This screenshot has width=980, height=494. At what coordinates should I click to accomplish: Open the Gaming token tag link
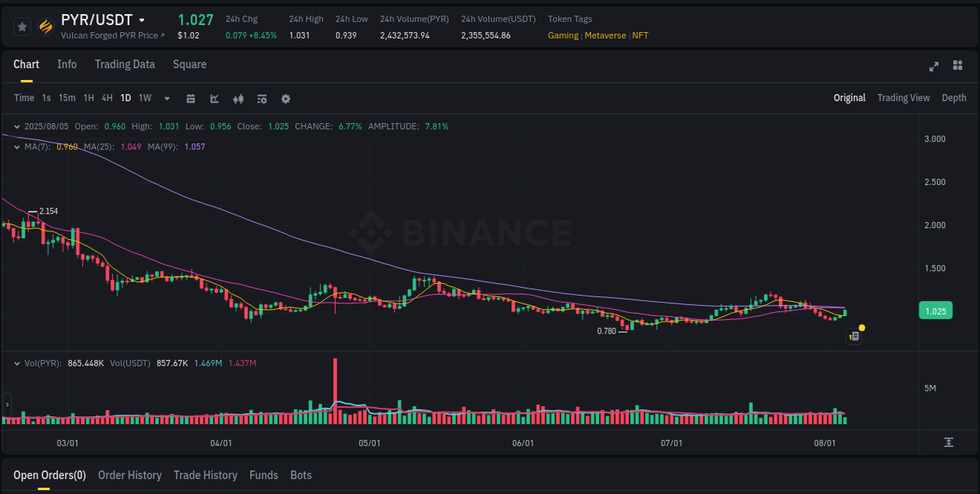click(x=563, y=35)
